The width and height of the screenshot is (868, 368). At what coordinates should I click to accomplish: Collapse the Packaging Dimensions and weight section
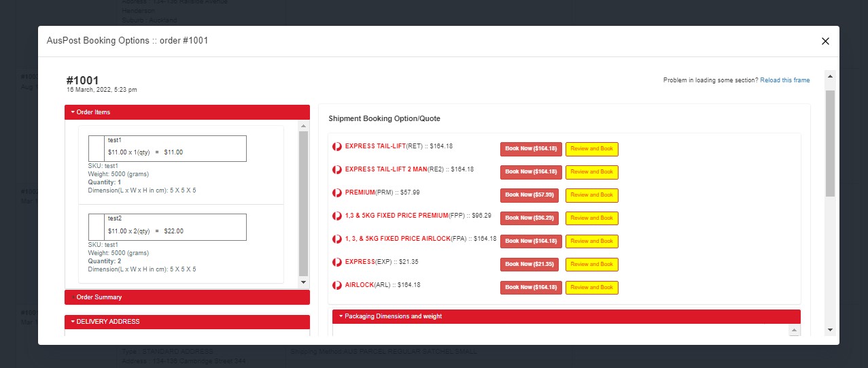pyautogui.click(x=566, y=316)
